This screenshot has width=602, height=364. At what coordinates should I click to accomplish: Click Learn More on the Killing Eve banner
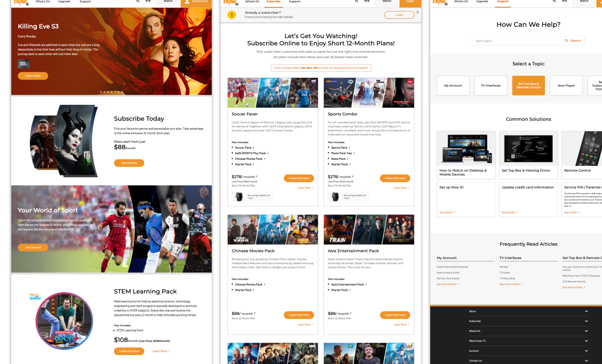pyautogui.click(x=33, y=76)
